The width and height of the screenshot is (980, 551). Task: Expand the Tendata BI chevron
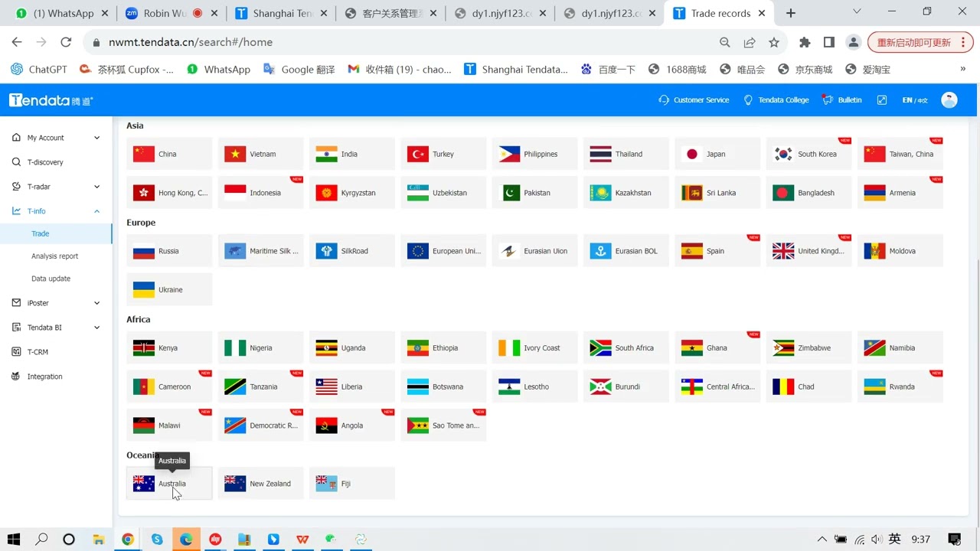pos(96,328)
